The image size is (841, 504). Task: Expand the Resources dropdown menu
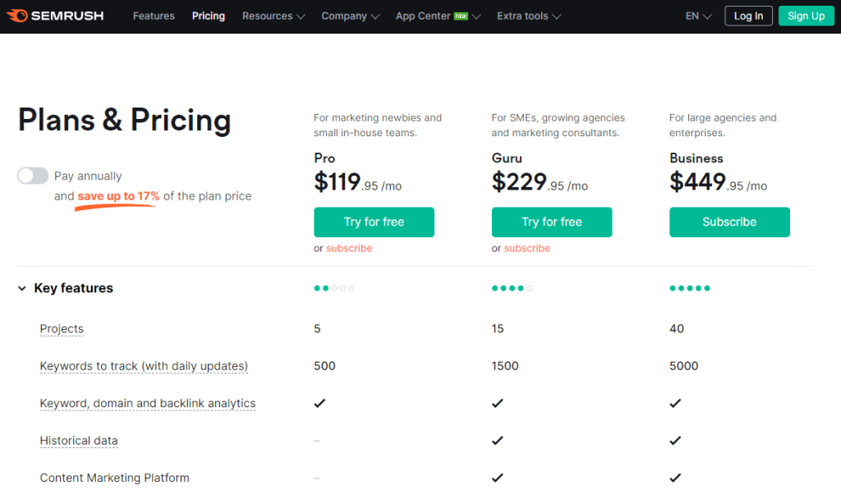click(273, 16)
